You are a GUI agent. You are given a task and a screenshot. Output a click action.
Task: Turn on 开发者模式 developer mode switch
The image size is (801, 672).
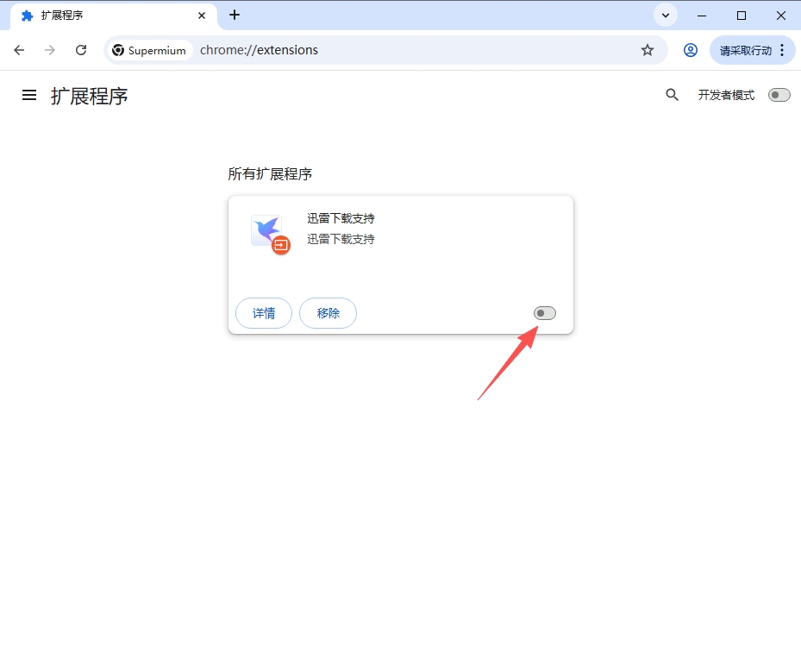click(x=779, y=95)
